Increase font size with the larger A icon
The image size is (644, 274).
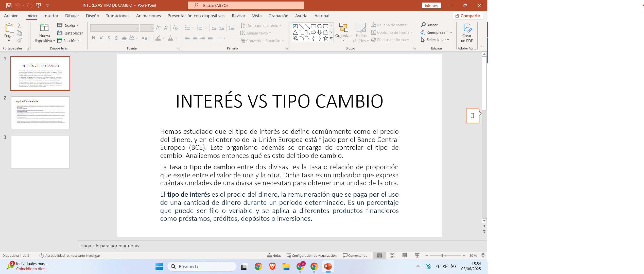pyautogui.click(x=159, y=28)
